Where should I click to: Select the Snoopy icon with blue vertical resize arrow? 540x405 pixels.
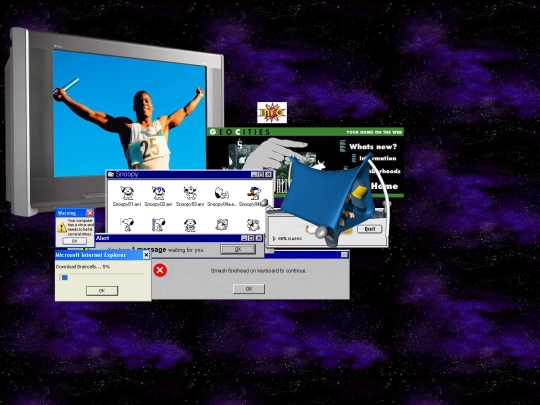coord(158,225)
